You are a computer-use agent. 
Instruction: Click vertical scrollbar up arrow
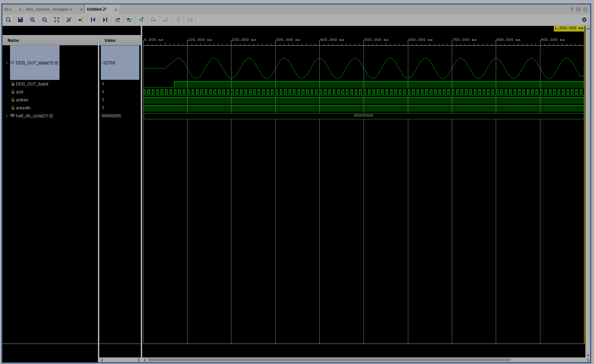tap(588, 29)
